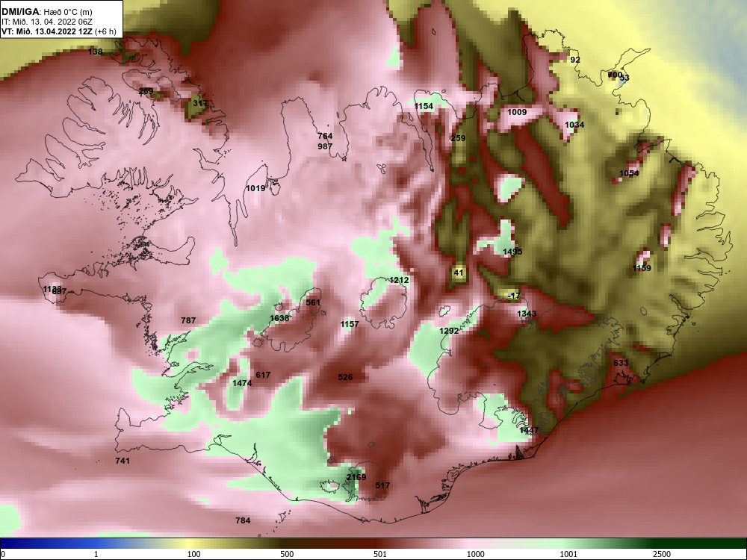Image resolution: width=747 pixels, height=560 pixels.
Task: Click the map value 517
Action: pyautogui.click(x=382, y=485)
